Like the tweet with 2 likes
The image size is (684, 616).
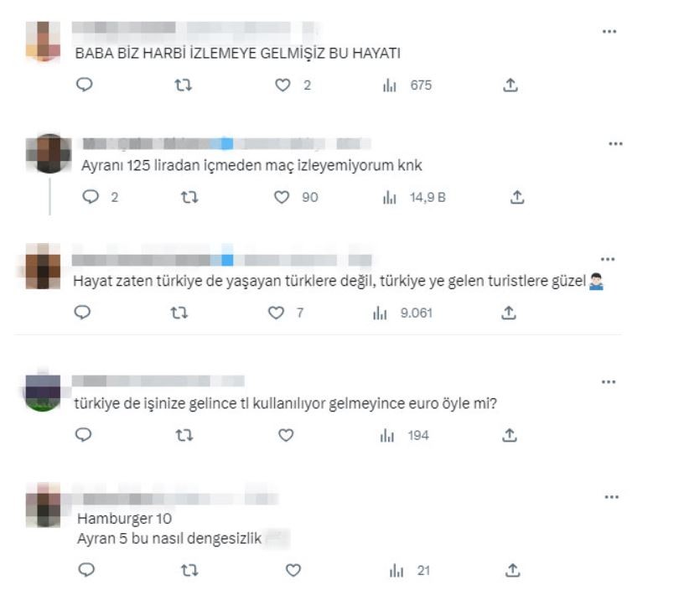coord(282,85)
